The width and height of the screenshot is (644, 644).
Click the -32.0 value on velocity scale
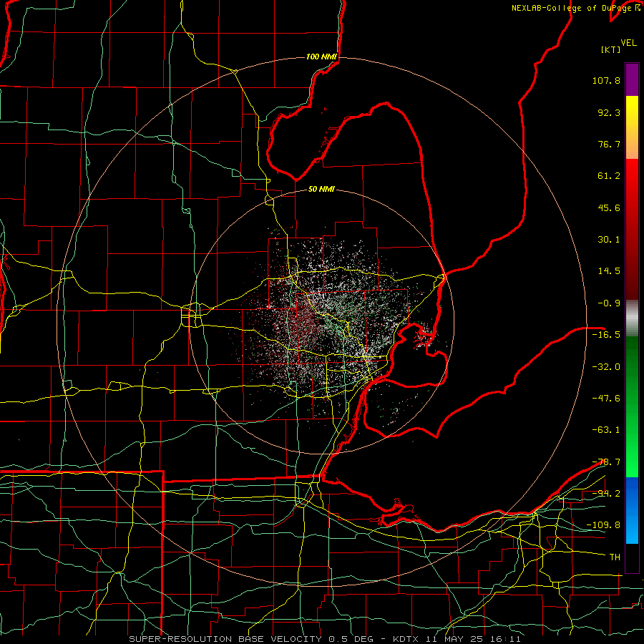tap(606, 367)
